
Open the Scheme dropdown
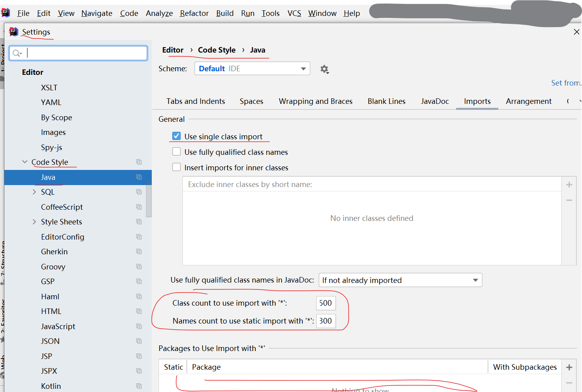[x=252, y=68]
